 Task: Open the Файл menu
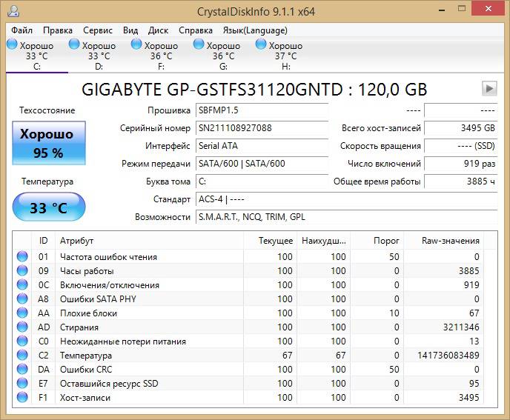coord(22,30)
